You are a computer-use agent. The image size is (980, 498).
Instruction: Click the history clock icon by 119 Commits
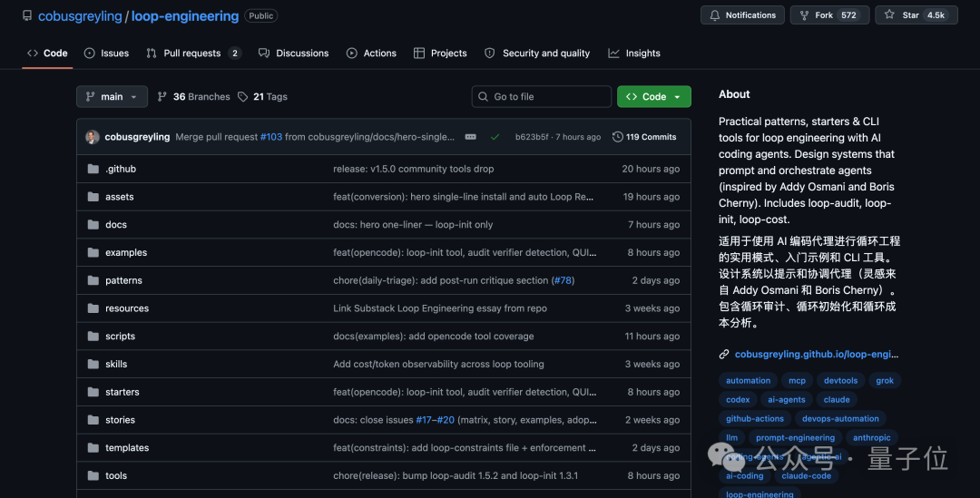[x=618, y=137]
